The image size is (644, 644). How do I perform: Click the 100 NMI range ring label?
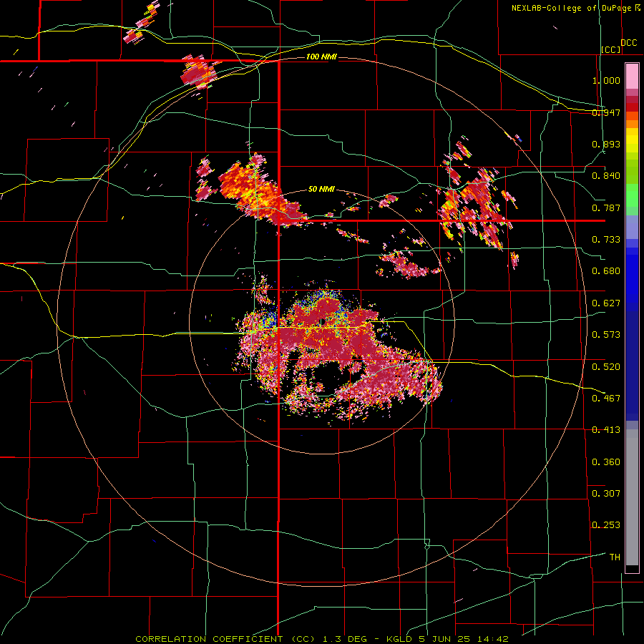(x=321, y=57)
